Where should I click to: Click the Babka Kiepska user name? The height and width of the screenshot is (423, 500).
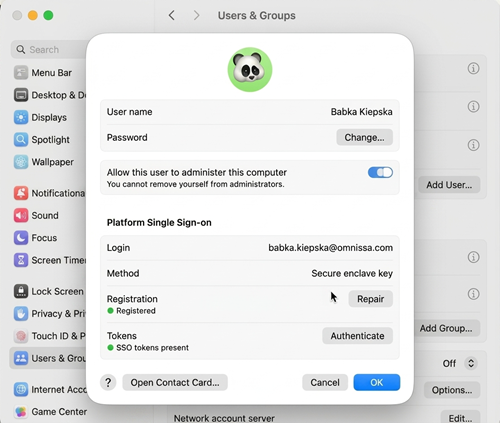(x=362, y=112)
